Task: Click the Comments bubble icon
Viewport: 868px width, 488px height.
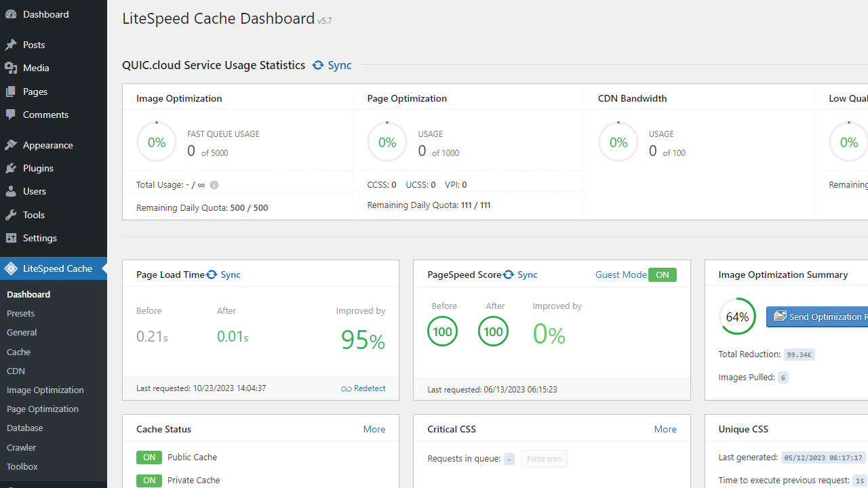Action: click(x=11, y=115)
